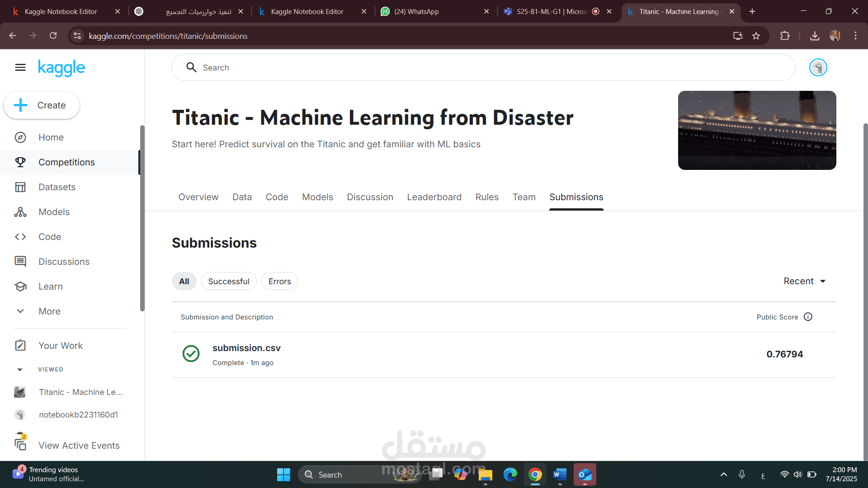Viewport: 868px width, 488px height.
Task: Switch to the S25-B1-ML-G1 Microsoft tab
Action: tap(557, 12)
